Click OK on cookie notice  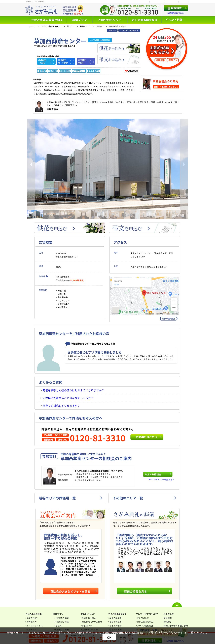[109, 637]
